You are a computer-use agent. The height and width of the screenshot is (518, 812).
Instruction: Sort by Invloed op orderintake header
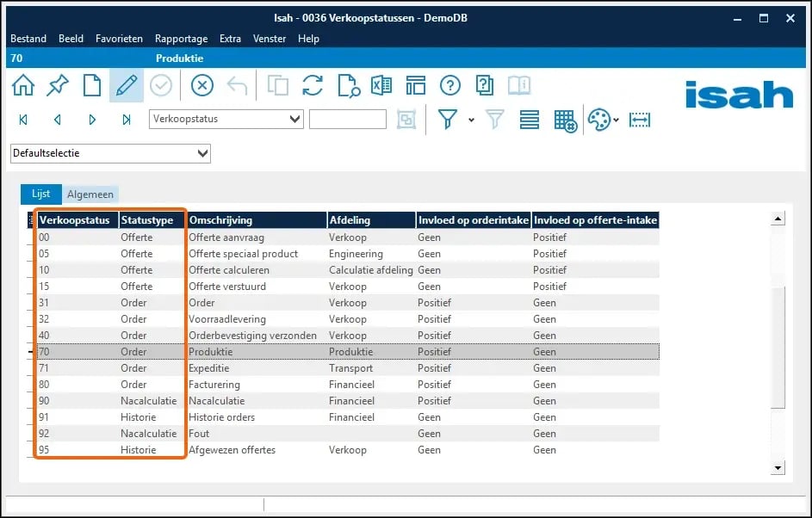tap(474, 220)
